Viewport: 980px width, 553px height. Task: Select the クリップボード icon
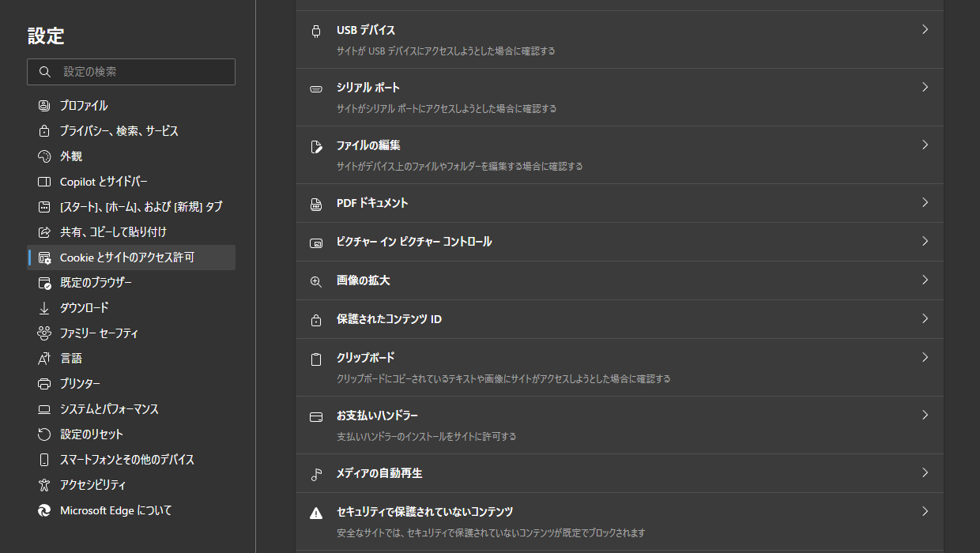(316, 357)
